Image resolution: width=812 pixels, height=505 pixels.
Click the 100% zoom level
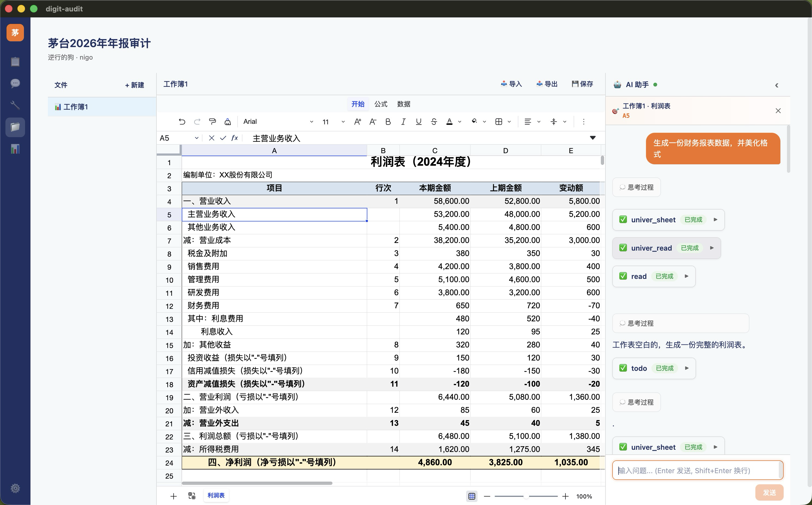(x=584, y=496)
